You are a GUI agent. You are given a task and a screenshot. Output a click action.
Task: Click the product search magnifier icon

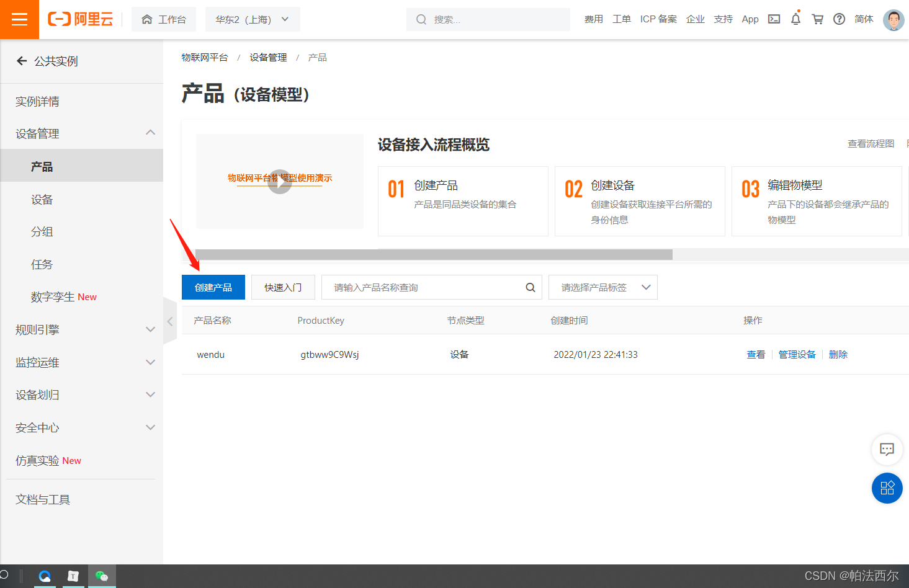coord(530,287)
